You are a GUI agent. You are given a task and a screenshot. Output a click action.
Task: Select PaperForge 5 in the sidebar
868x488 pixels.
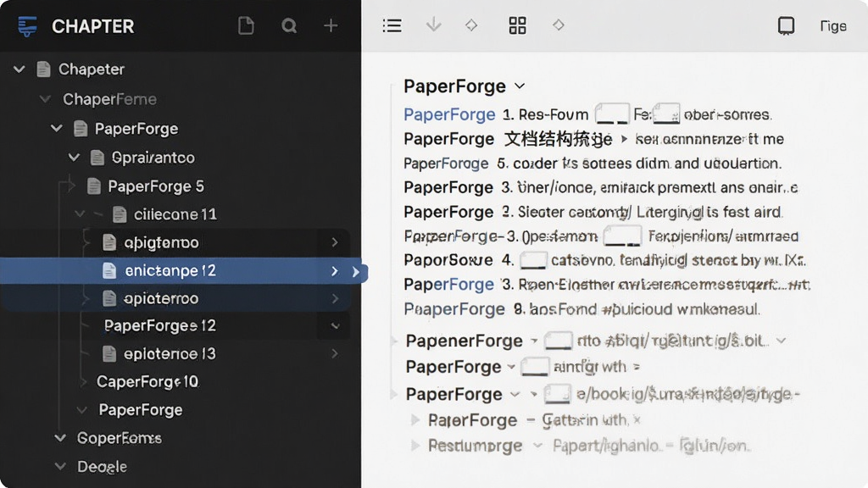click(156, 186)
